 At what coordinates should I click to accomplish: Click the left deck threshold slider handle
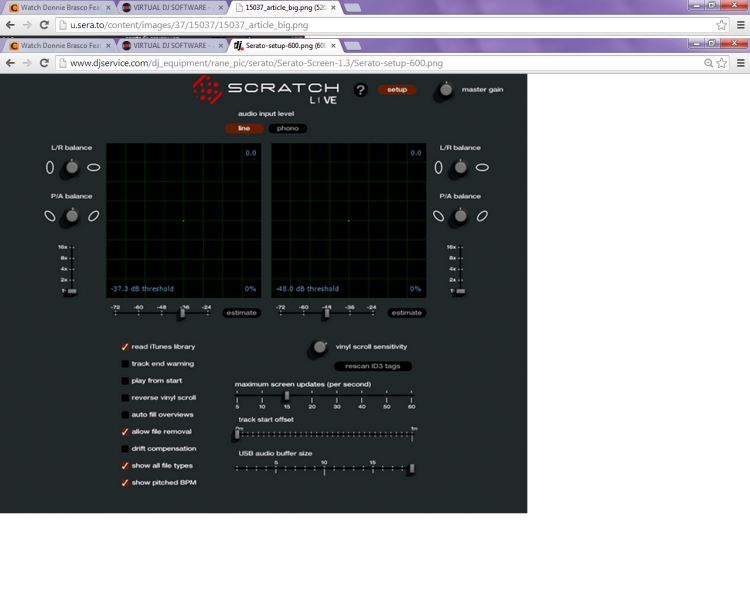[182, 313]
